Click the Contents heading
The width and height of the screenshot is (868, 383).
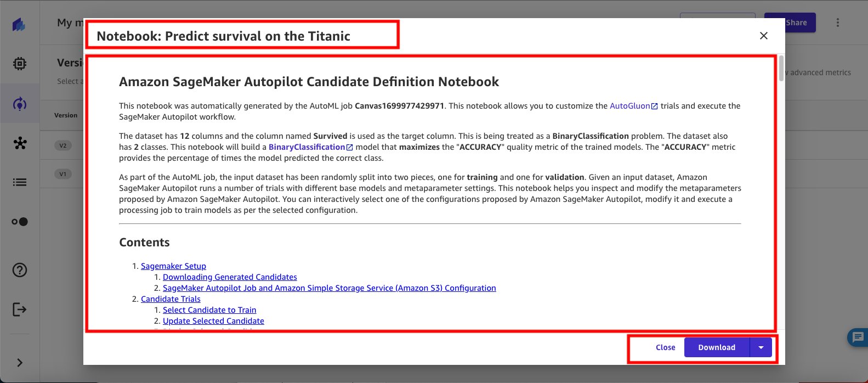click(144, 243)
